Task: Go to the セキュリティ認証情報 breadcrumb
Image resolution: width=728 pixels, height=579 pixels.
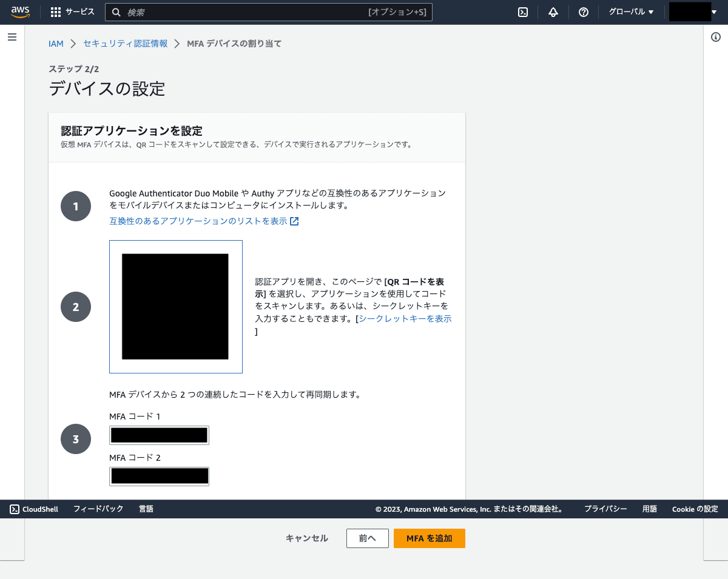Action: (125, 44)
